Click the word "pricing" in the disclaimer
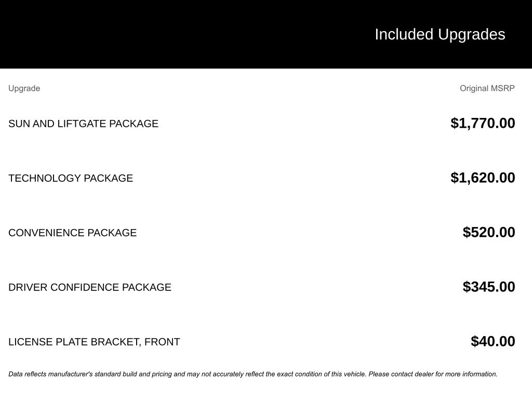The height and width of the screenshot is (399, 532). (x=162, y=374)
